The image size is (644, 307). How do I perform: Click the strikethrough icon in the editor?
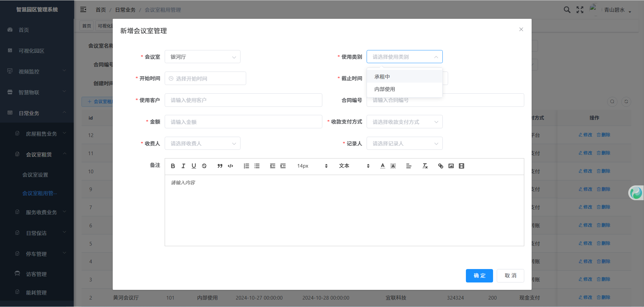coord(204,166)
